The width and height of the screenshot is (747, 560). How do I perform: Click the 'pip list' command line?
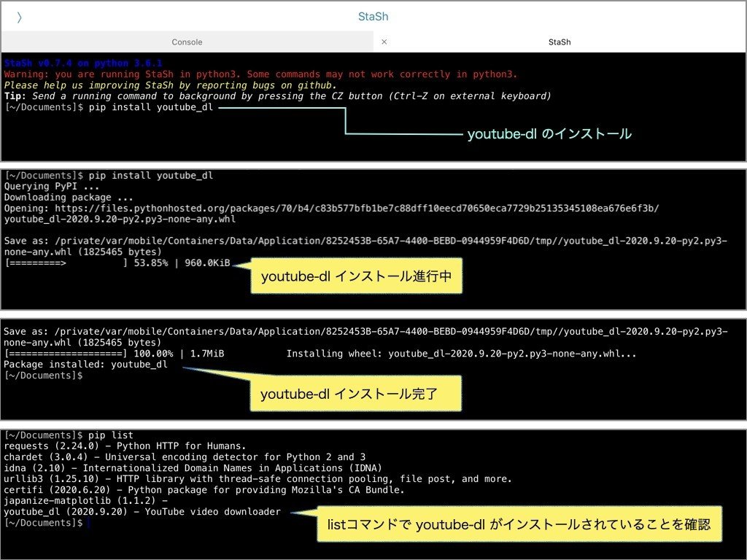tap(111, 435)
